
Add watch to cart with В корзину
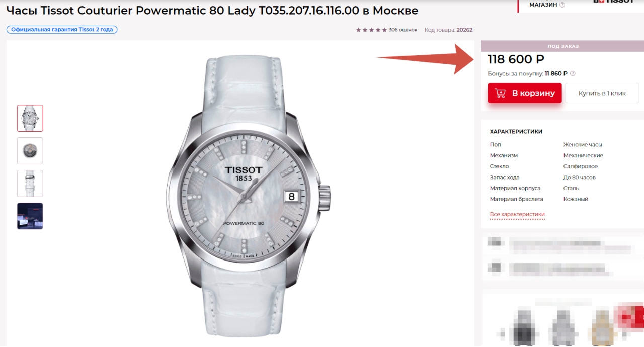(525, 93)
